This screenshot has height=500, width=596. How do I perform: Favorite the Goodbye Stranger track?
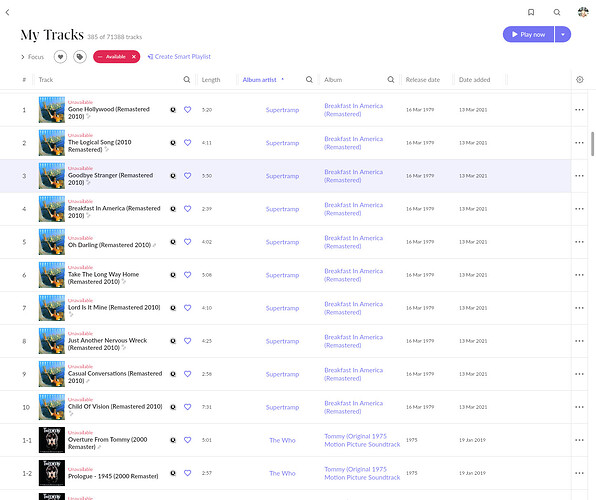point(187,176)
